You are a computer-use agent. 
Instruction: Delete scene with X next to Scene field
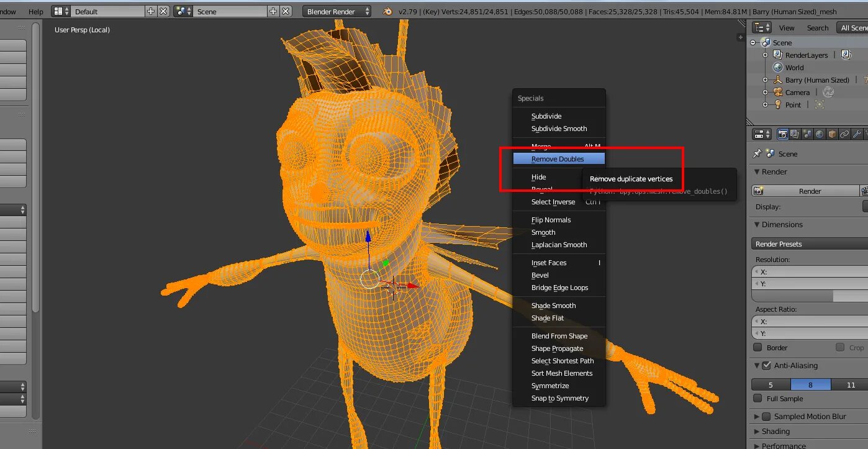click(x=286, y=11)
